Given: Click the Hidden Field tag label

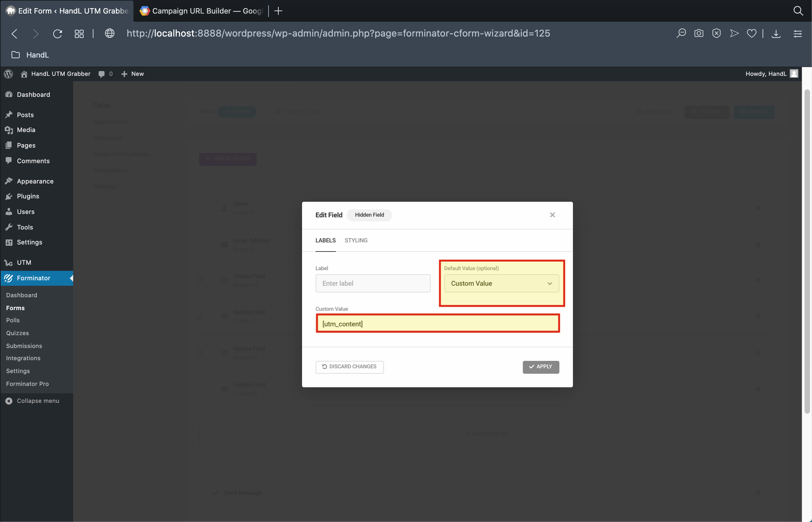Looking at the screenshot, I should [x=369, y=215].
